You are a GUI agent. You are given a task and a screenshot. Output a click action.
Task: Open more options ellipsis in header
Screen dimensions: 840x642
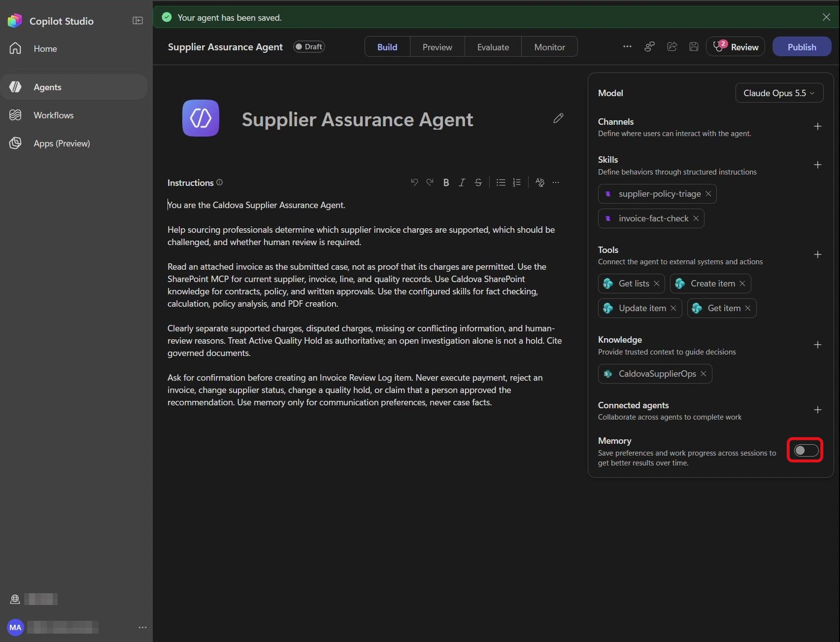pyautogui.click(x=627, y=47)
